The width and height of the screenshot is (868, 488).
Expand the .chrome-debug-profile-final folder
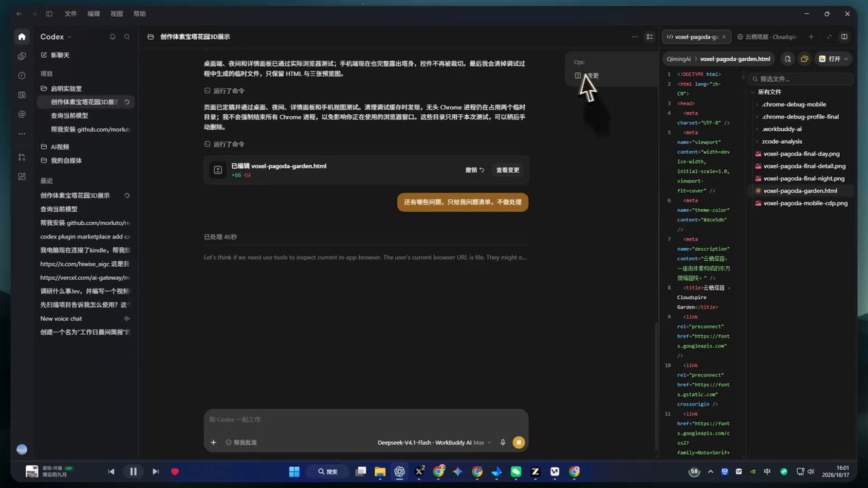(x=800, y=116)
